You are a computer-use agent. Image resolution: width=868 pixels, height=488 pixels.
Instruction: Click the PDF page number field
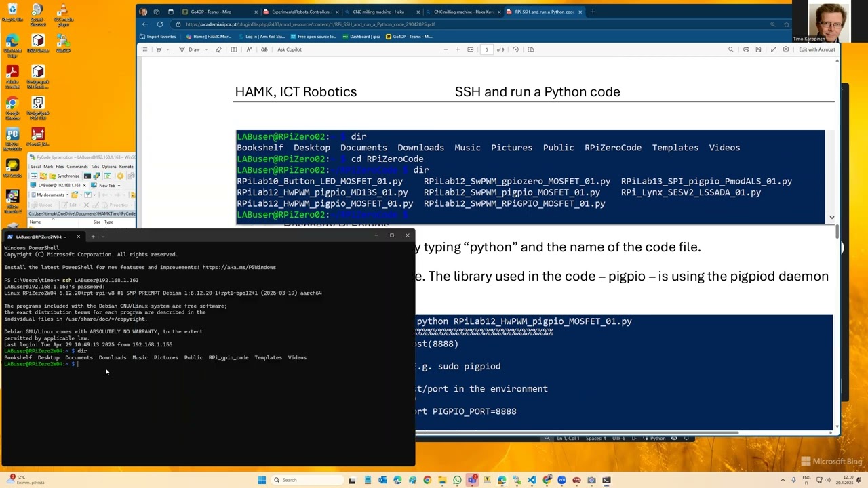486,49
